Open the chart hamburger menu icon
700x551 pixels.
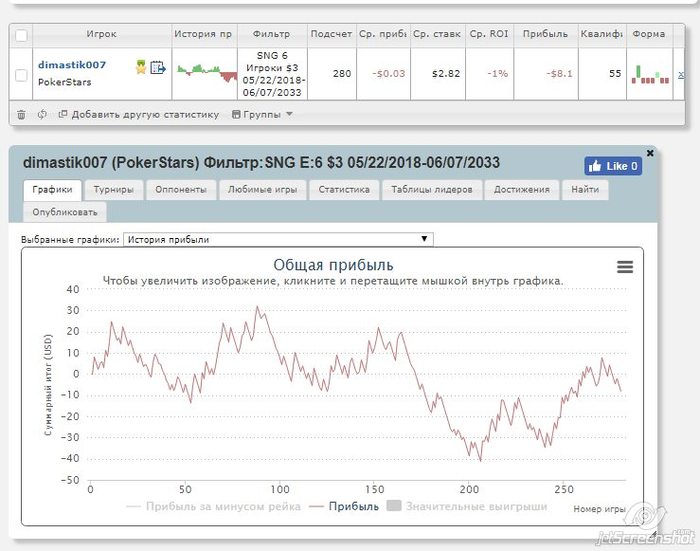625,267
